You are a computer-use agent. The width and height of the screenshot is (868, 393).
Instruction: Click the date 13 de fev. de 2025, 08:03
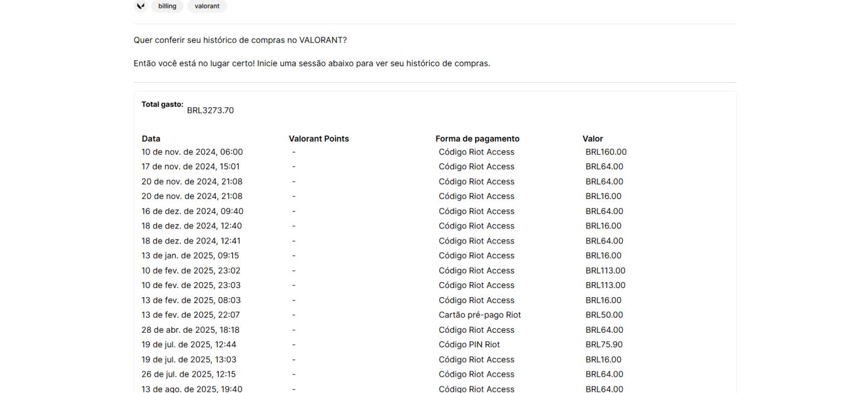191,300
